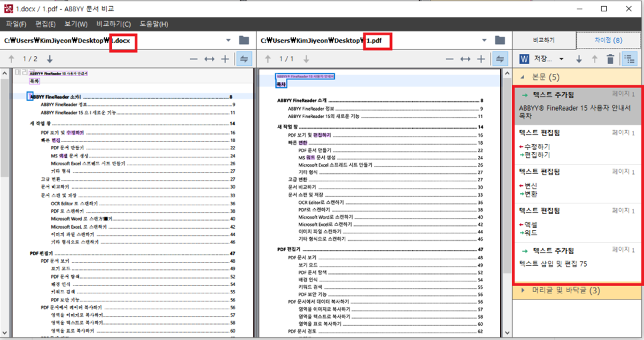The height and width of the screenshot is (340, 644).
Task: Open the 저장 dropdown arrow
Action: [x=561, y=59]
